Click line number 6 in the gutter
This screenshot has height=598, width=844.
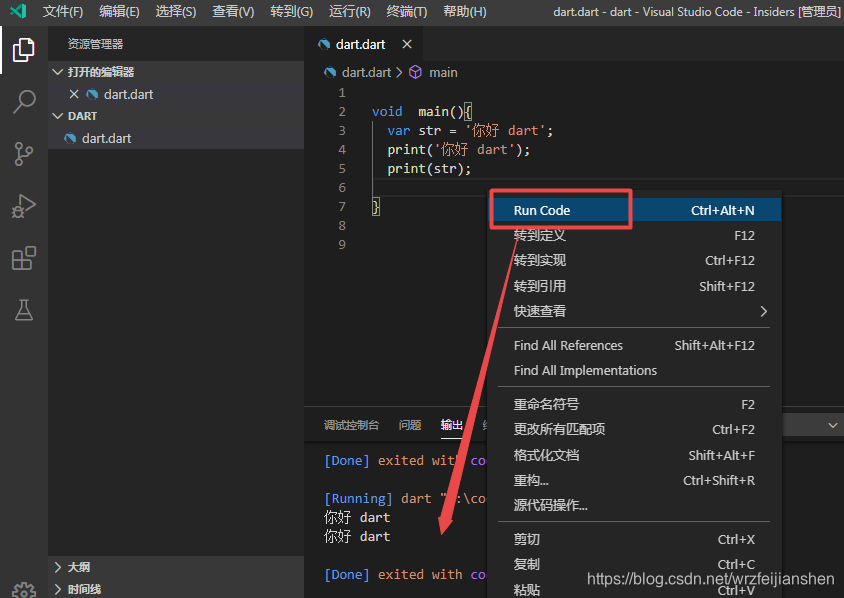(342, 187)
